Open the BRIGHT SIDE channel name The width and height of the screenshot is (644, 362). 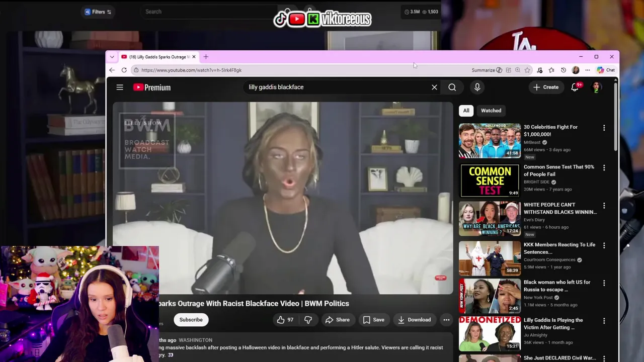[x=536, y=182]
